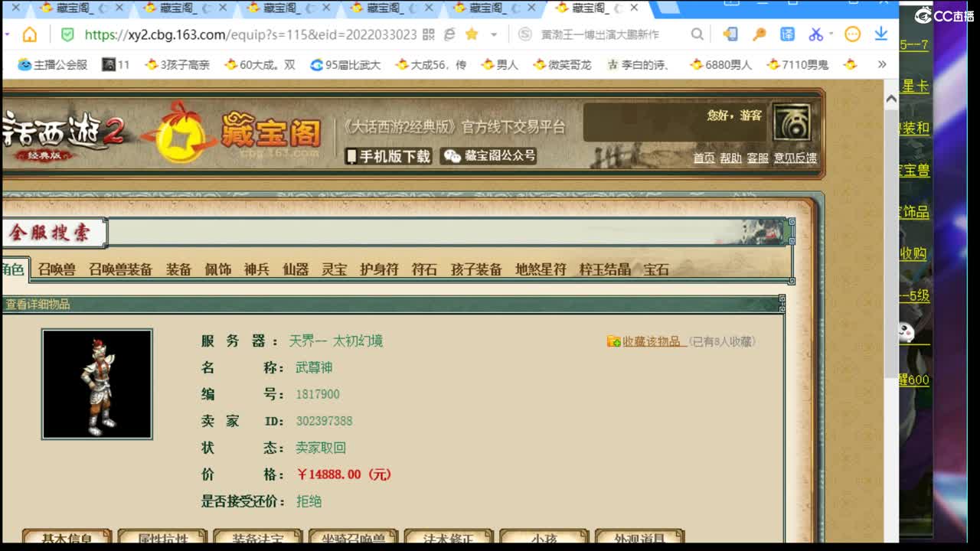Click the green security shield icon
Screen dimensions: 980x551
(x=67, y=34)
